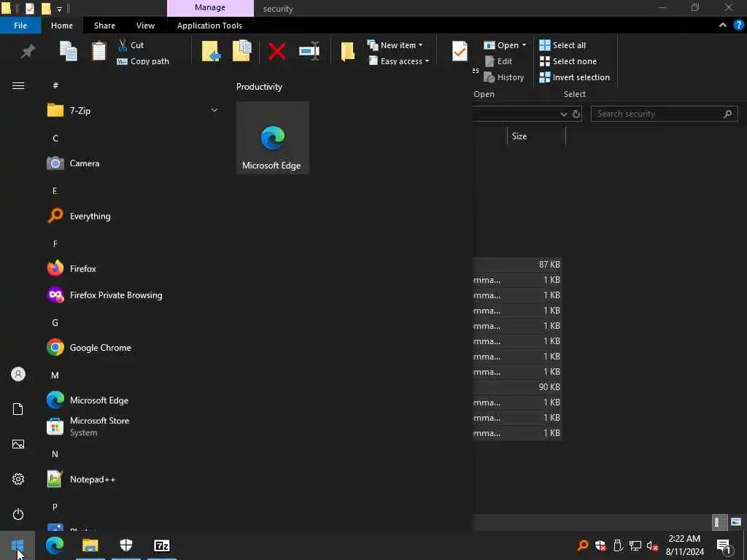
Task: Click the muted volume tray icon
Action: tap(652, 545)
